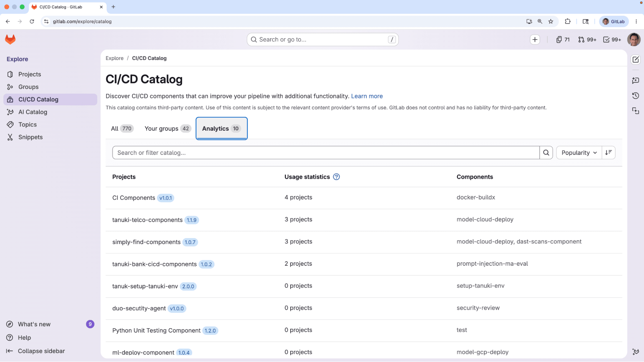Image resolution: width=644 pixels, height=362 pixels.
Task: Click the What's new compass icon
Action: coord(10,324)
